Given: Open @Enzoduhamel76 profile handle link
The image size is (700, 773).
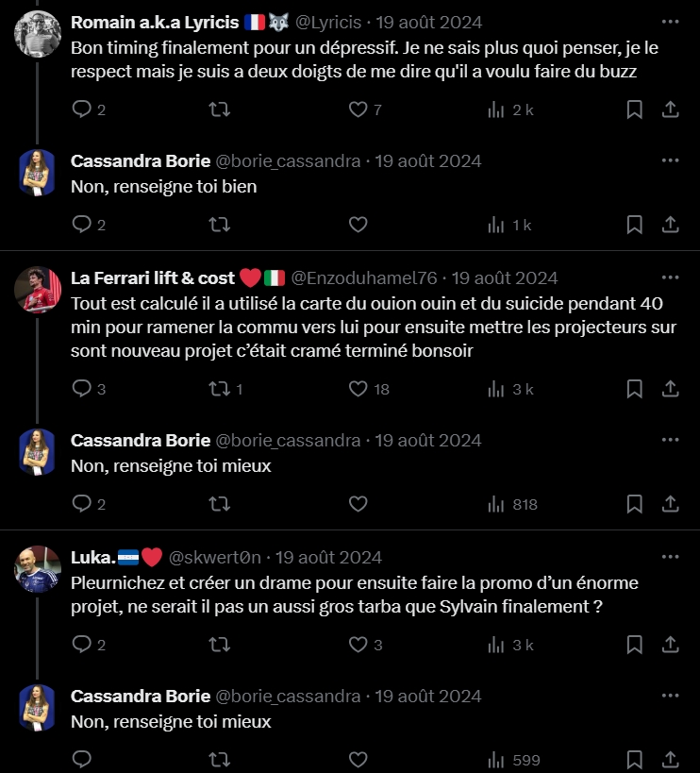Looking at the screenshot, I should click(363, 277).
